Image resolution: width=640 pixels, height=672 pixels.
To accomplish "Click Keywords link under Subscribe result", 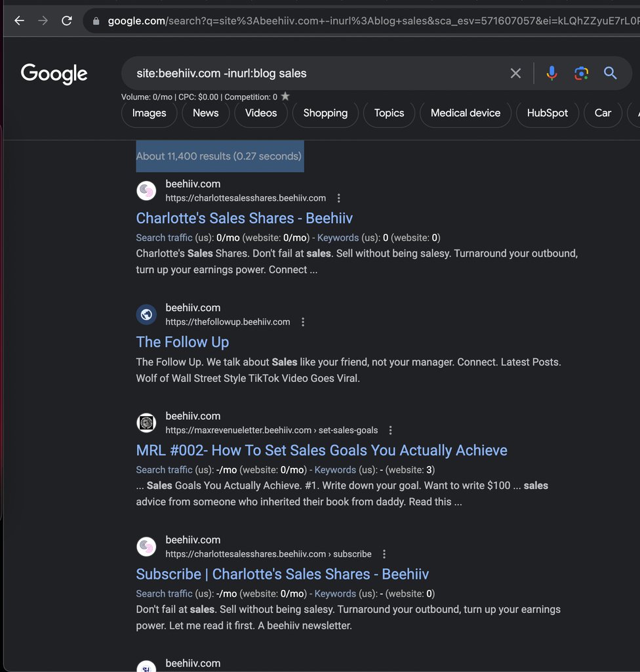I will click(x=336, y=594).
